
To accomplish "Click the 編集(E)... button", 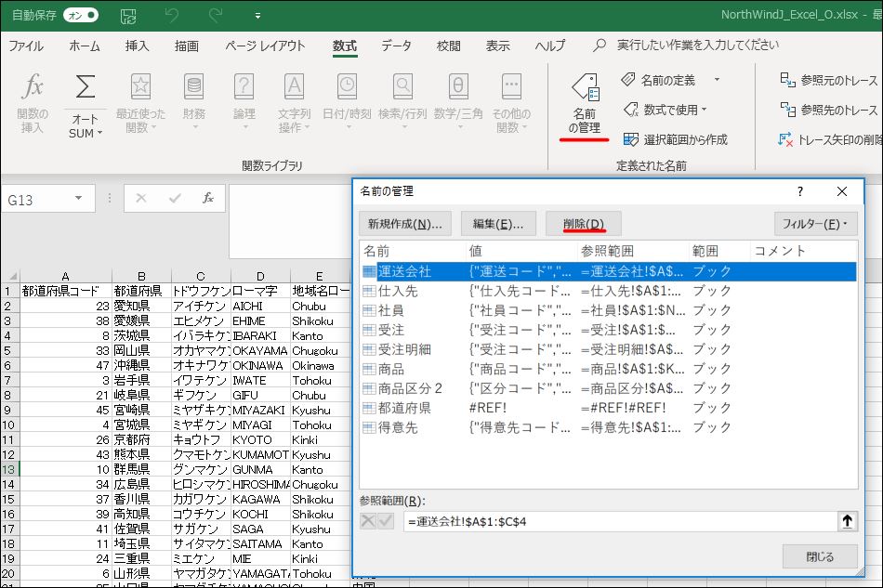I will pos(498,224).
